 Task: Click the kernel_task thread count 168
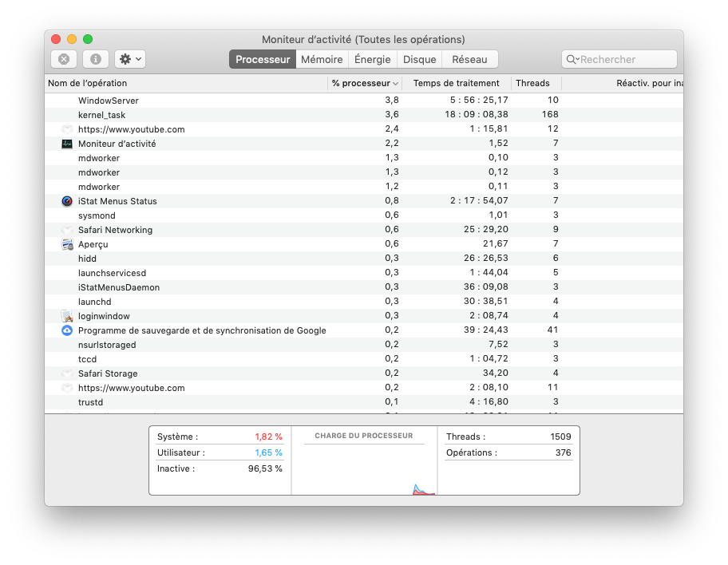click(550, 114)
